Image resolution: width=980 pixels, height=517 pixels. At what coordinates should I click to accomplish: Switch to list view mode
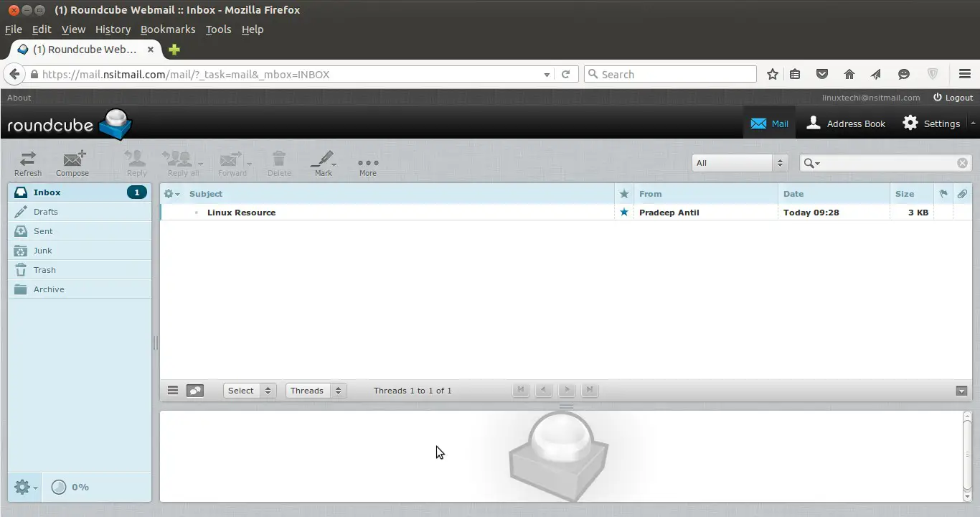(x=173, y=391)
